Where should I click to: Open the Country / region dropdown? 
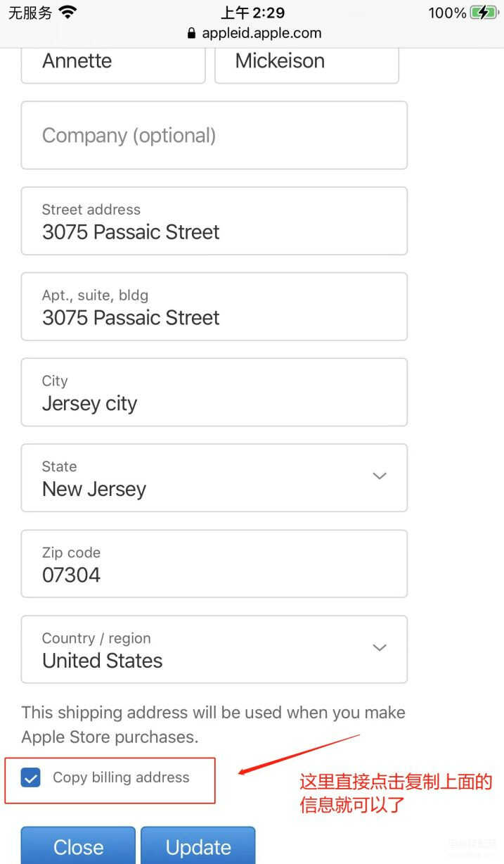214,649
